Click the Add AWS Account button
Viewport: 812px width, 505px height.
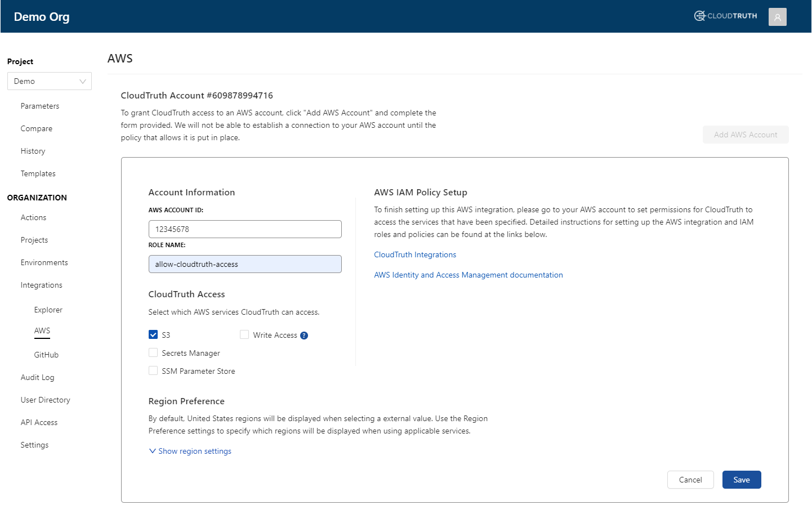pos(746,135)
